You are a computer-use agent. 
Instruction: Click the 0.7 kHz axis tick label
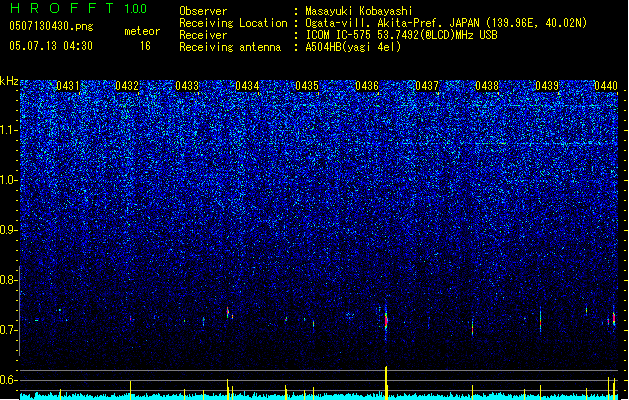pyautogui.click(x=9, y=330)
